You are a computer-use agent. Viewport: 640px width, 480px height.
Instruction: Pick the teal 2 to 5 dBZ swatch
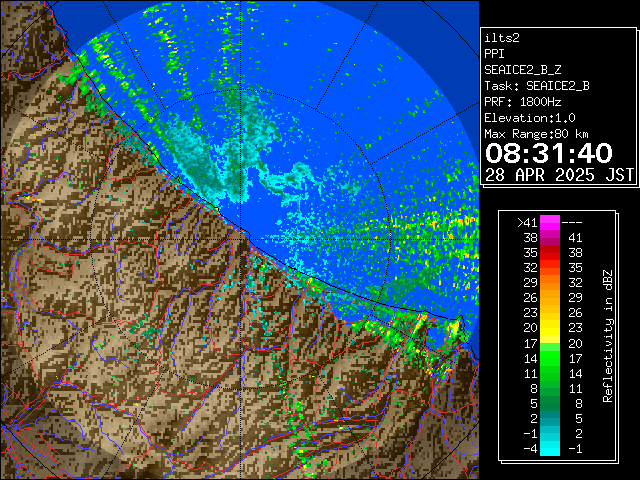550,418
